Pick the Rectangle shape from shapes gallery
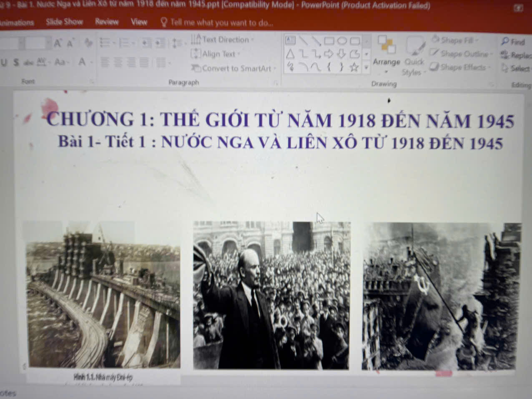The height and width of the screenshot is (399, 532). coord(329,40)
